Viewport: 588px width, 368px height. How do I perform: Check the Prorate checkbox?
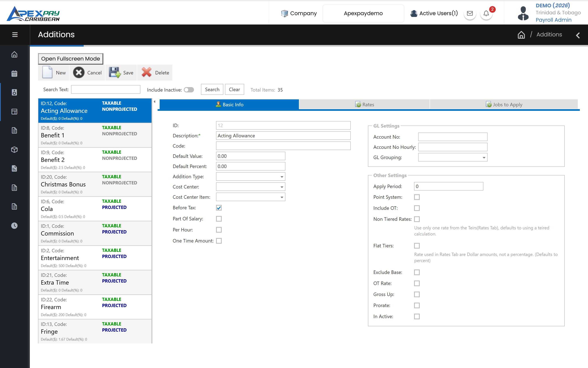417,305
